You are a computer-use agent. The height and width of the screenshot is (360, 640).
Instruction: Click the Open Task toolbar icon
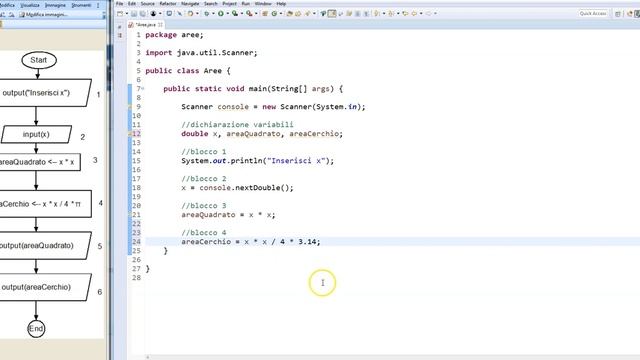298,13
